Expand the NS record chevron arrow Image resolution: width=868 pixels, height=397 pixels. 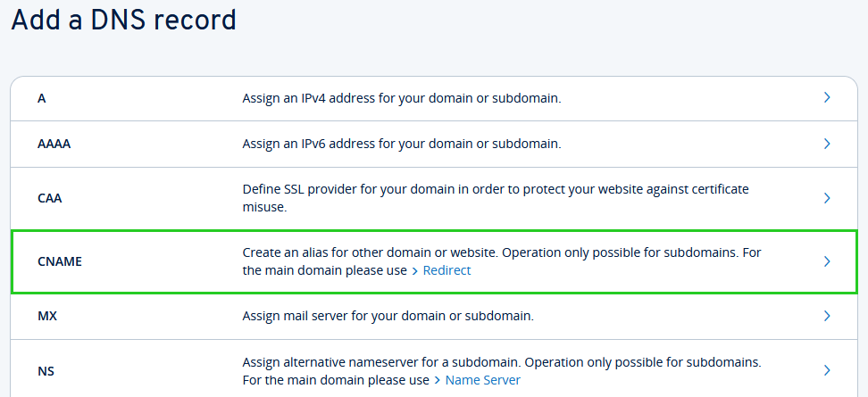point(827,370)
